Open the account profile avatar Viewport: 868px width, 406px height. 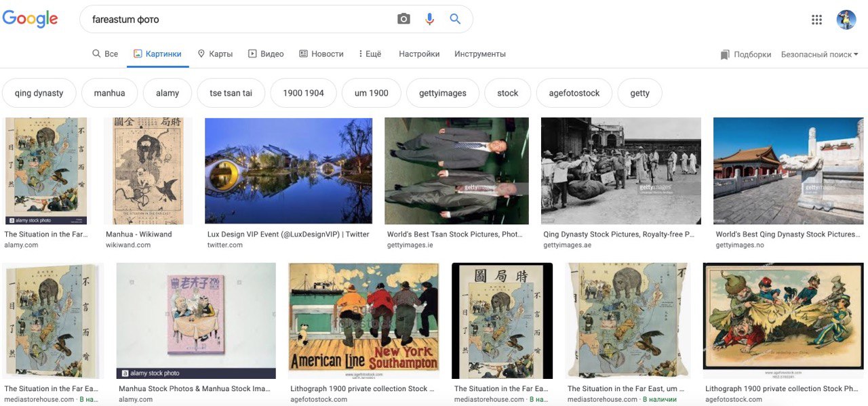tap(846, 20)
